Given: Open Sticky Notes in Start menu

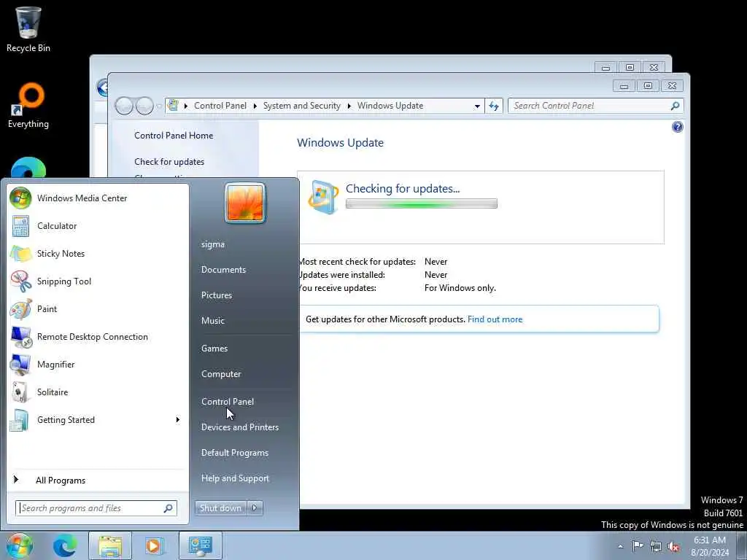Looking at the screenshot, I should click(98, 254).
